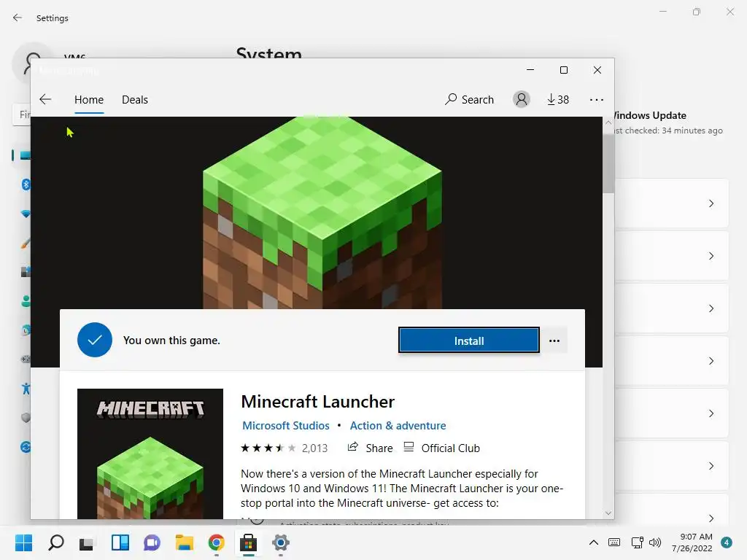Open File Explorer from taskbar

[x=185, y=542]
